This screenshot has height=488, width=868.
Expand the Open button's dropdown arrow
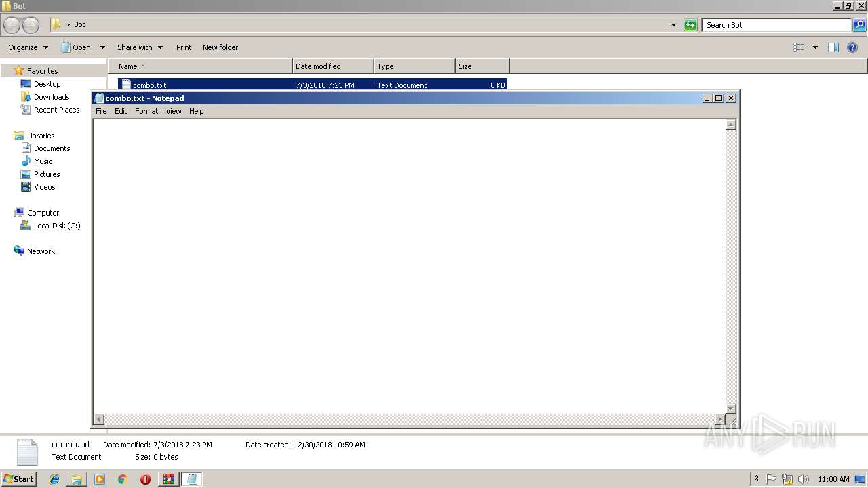click(x=102, y=47)
